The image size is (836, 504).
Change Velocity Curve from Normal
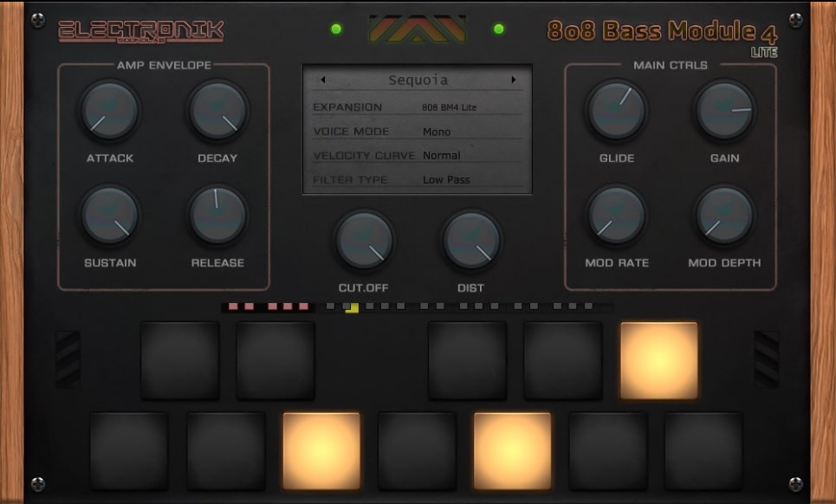(x=442, y=155)
